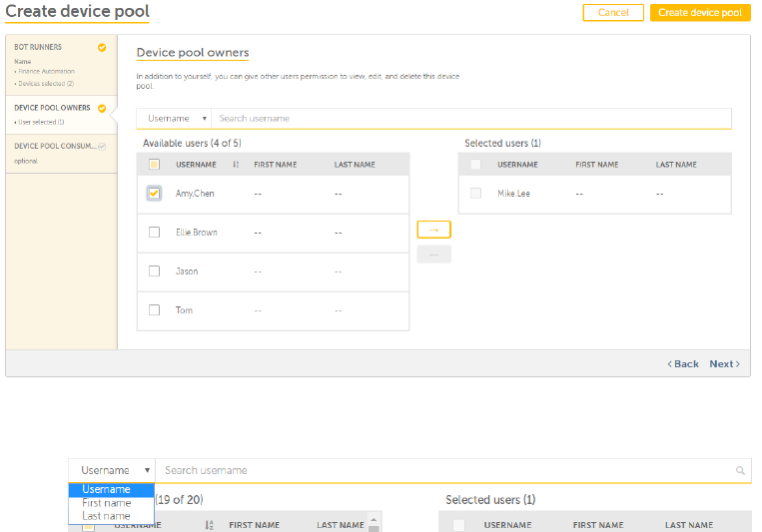
Task: Click the magnifier icon in the lower search bar
Action: point(740,470)
